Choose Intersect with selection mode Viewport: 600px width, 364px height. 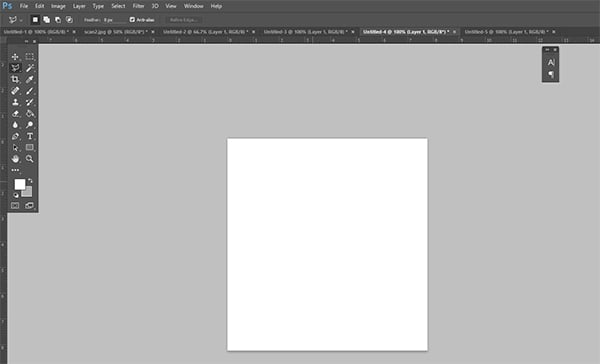coord(69,20)
